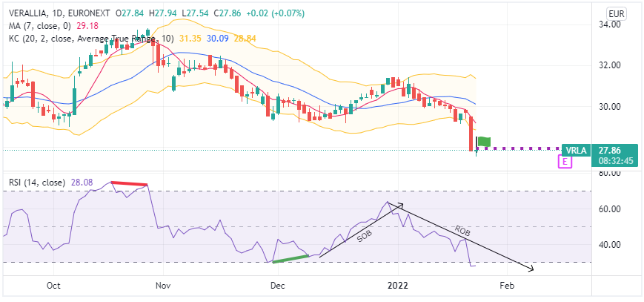
Task: Select the KC (20, 2, close) indicator legend
Action: coord(91,39)
